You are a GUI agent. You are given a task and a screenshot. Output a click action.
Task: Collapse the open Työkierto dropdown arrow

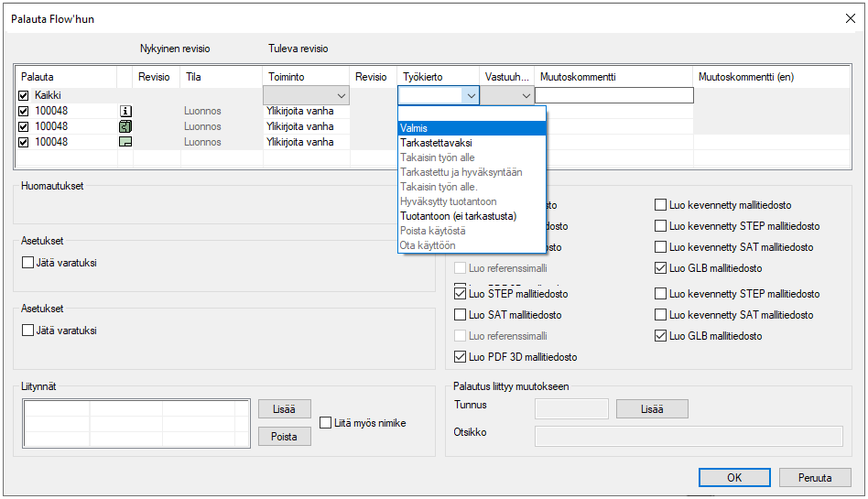click(471, 95)
